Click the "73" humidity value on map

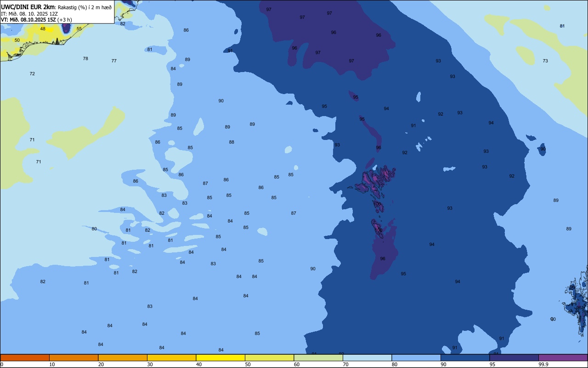tap(545, 61)
